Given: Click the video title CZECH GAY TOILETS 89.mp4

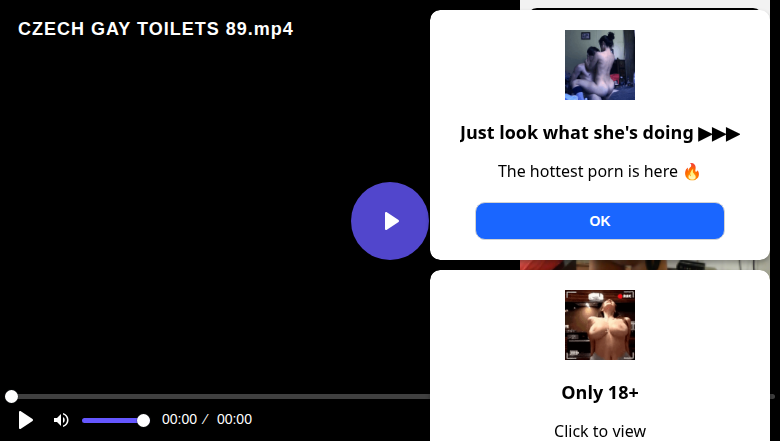Looking at the screenshot, I should 156,29.
